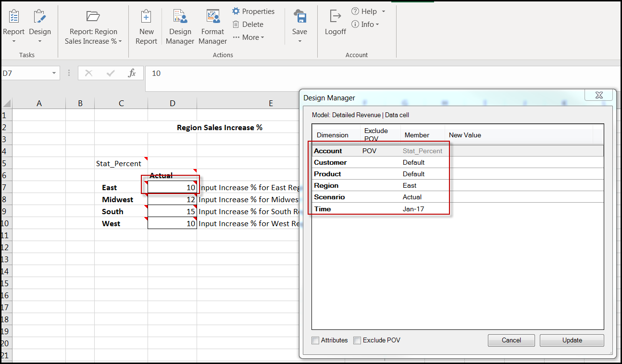The width and height of the screenshot is (622, 364).
Task: Toggle the Attributes checkbox
Action: [315, 340]
